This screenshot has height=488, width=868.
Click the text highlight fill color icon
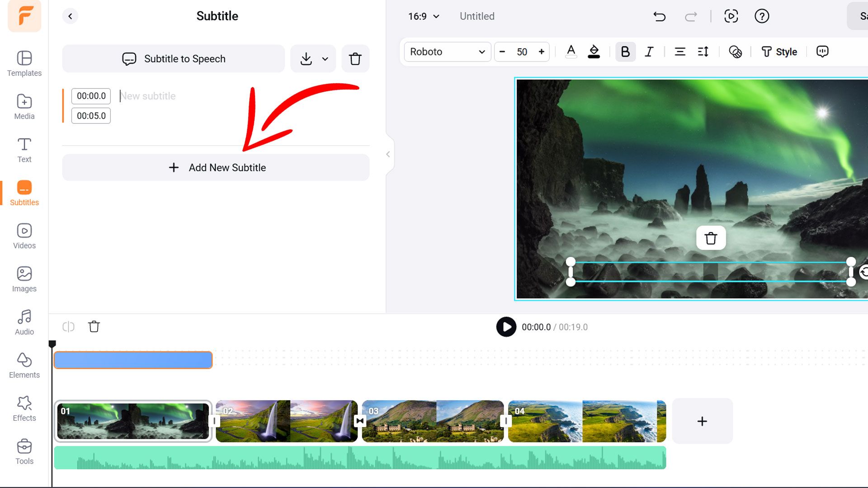pos(594,52)
